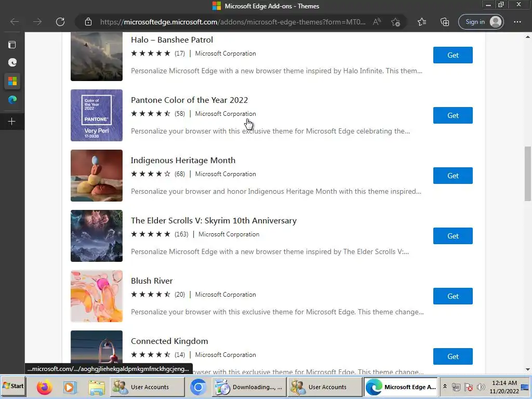The image size is (532, 399).
Task: Click the scrollbar up arrow
Action: point(528,36)
